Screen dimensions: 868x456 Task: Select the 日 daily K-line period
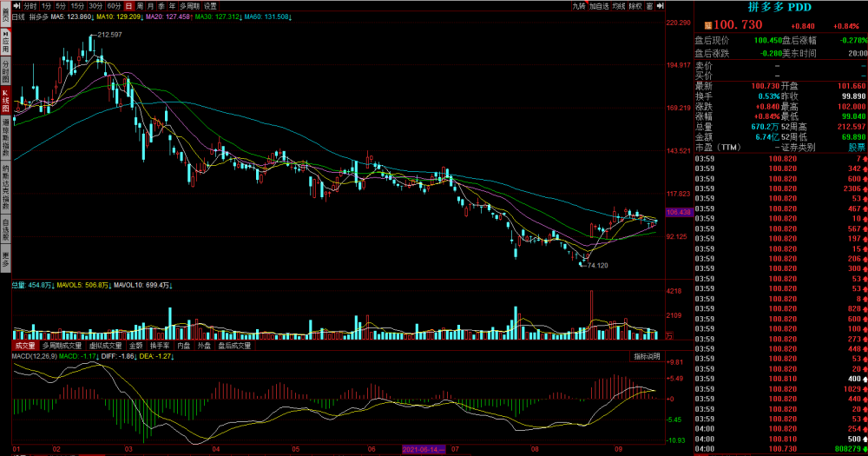pyautogui.click(x=128, y=6)
